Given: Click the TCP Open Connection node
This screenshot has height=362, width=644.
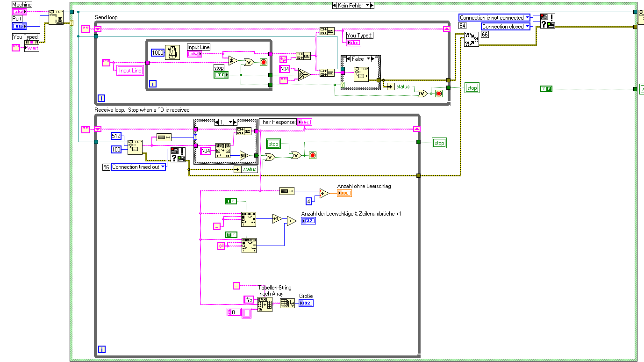Looking at the screenshot, I should [57, 16].
